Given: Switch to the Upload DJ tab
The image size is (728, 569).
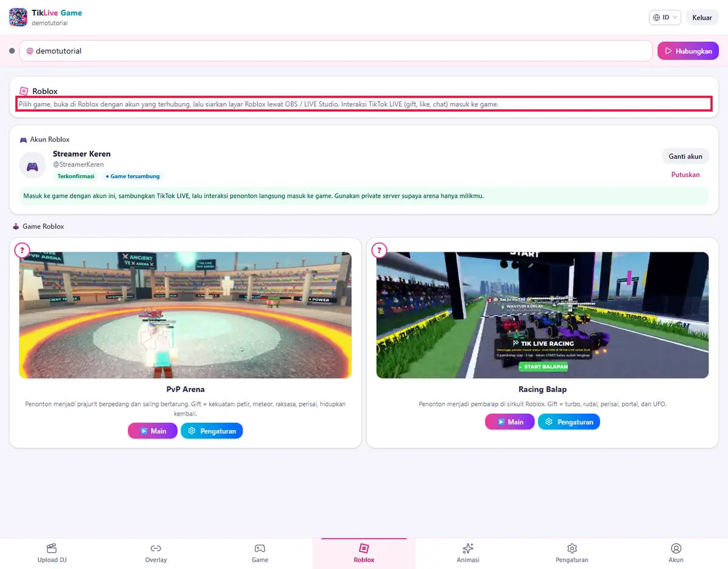Looking at the screenshot, I should [52, 553].
